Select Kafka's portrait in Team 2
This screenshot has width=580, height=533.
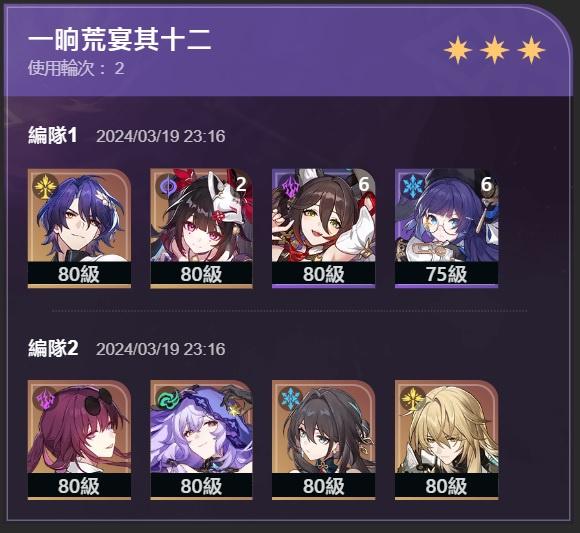[80, 440]
